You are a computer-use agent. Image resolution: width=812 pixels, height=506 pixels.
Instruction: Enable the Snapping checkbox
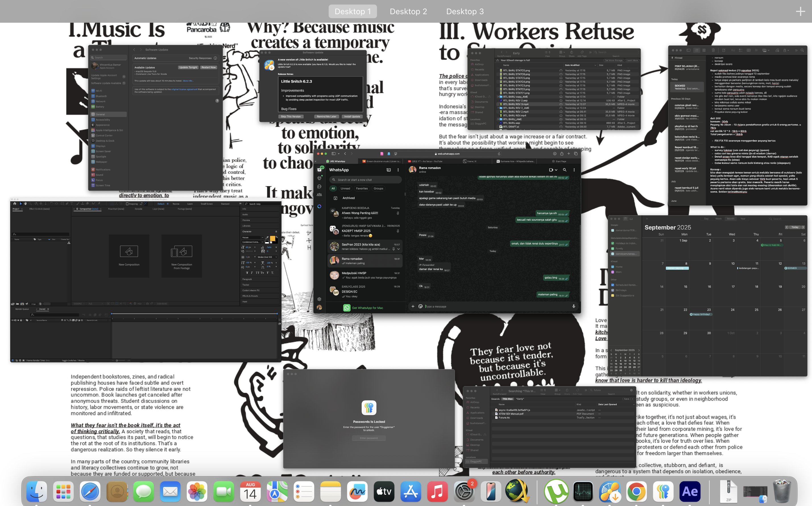point(127,204)
